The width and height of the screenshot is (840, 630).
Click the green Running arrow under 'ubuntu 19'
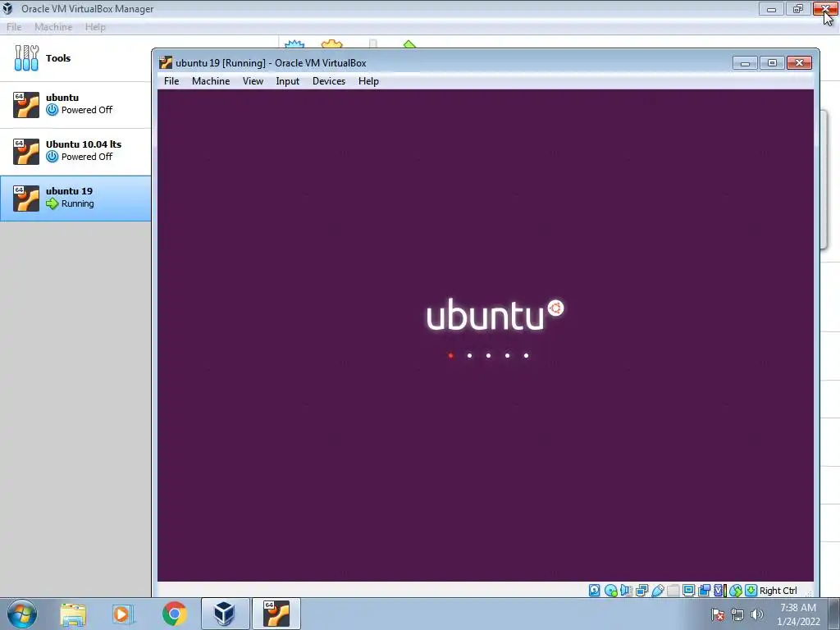coord(52,203)
